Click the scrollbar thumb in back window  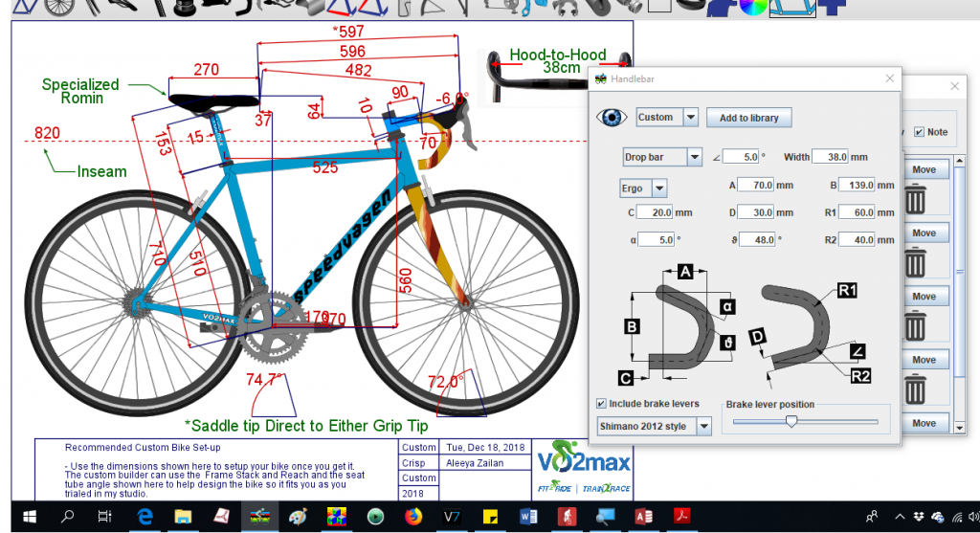960,272
